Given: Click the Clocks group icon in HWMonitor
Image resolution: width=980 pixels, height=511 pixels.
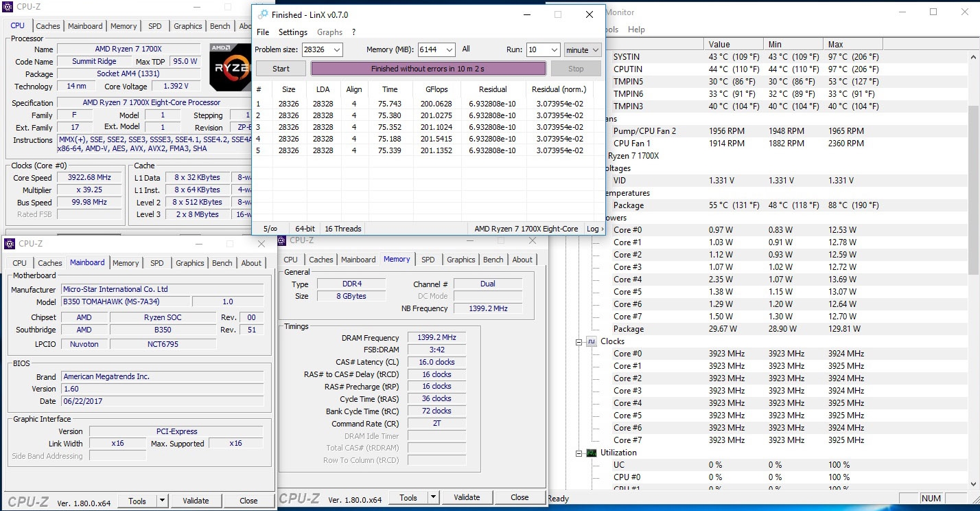Looking at the screenshot, I should tap(591, 341).
